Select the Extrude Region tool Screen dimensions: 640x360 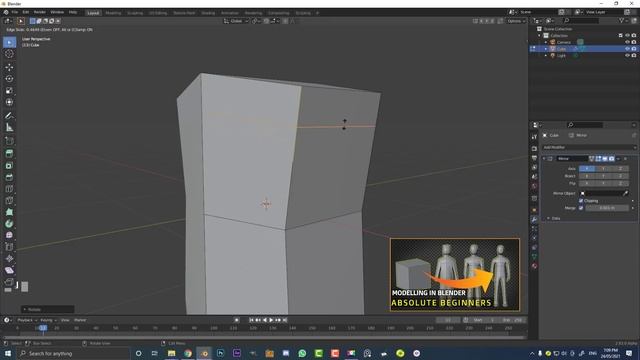9,153
